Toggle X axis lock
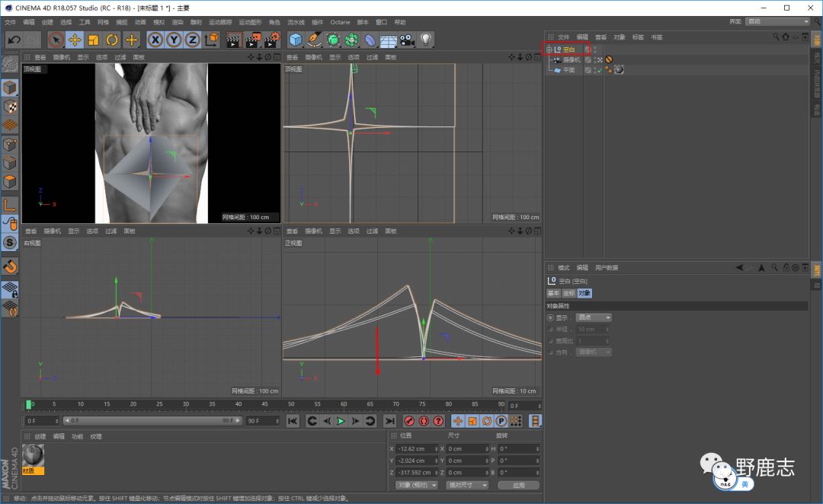Image resolution: width=823 pixels, height=504 pixels. 155,40
